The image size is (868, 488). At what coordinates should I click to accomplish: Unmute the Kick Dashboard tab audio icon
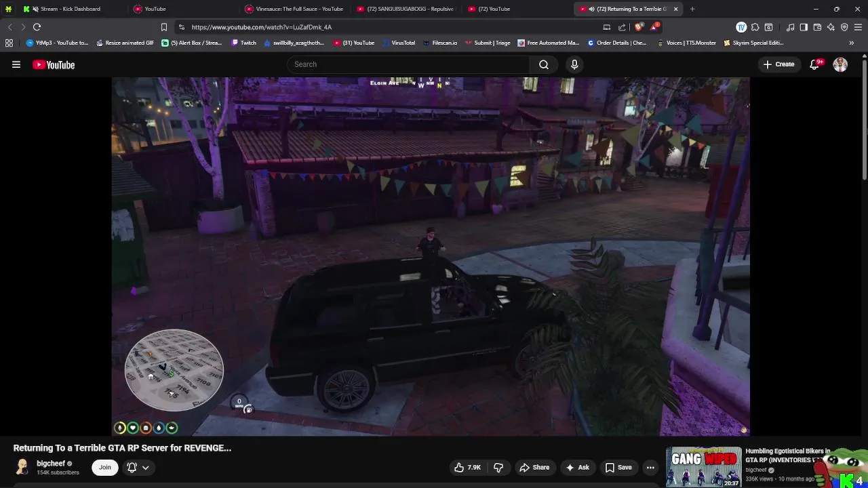(x=35, y=9)
